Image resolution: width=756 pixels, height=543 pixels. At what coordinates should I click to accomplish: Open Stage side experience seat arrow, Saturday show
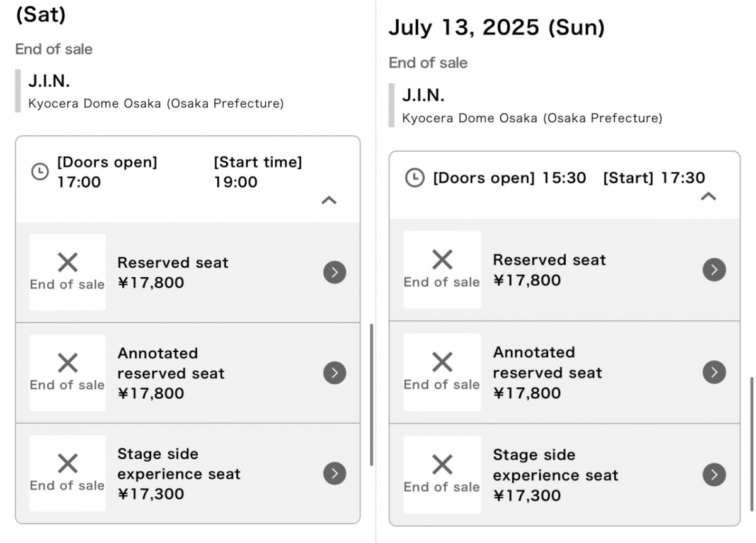click(335, 474)
